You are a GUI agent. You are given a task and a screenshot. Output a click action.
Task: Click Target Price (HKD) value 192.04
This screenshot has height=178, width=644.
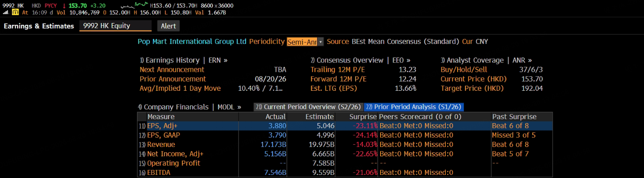point(533,88)
